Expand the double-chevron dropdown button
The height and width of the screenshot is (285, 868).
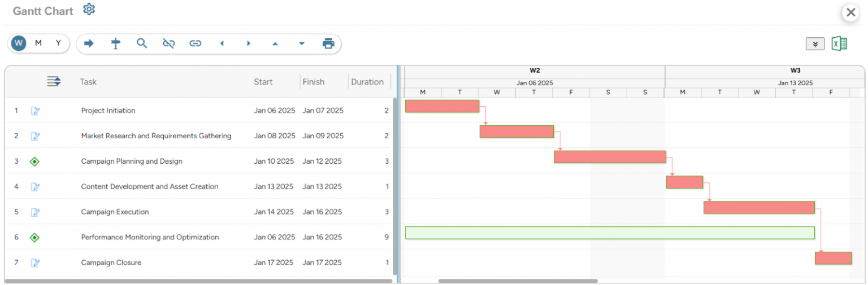coord(815,45)
